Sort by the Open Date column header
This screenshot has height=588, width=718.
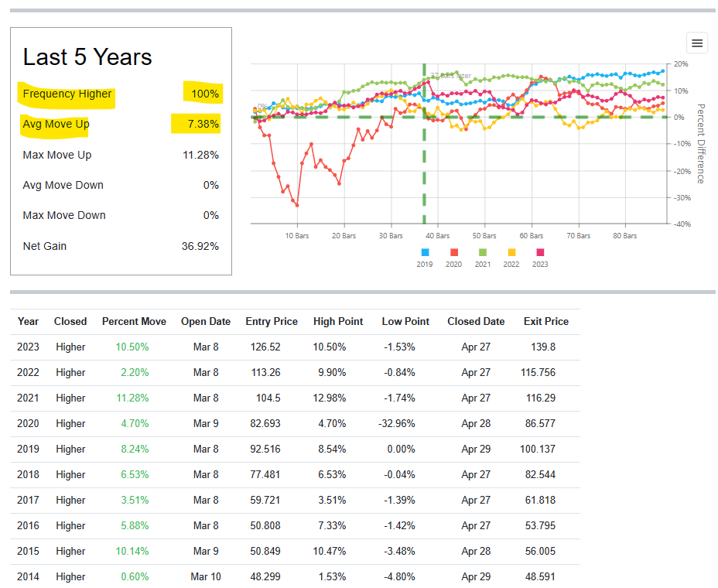[206, 322]
